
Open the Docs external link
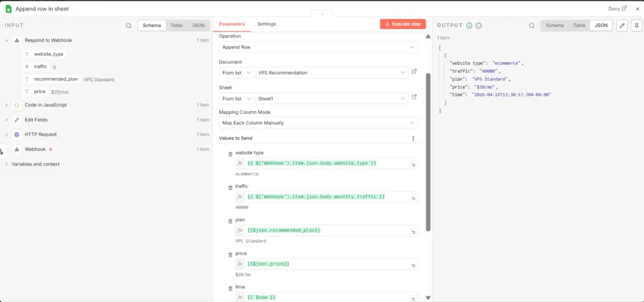coord(618,8)
